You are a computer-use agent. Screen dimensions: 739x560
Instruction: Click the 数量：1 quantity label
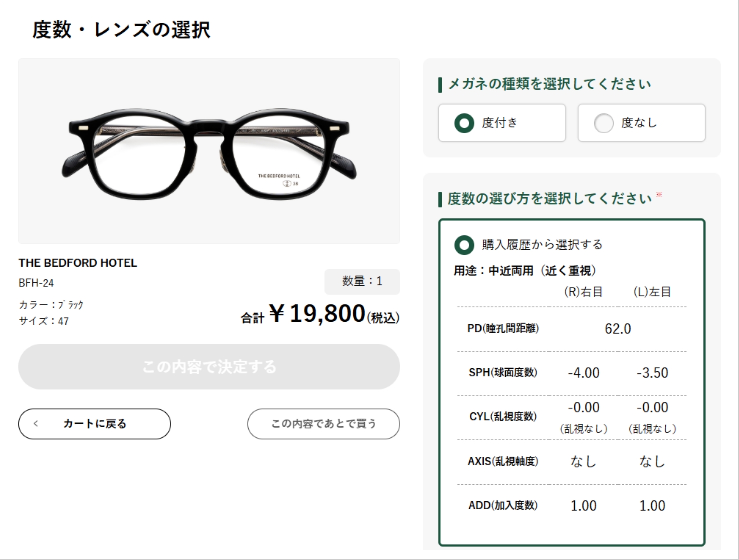coord(362,281)
